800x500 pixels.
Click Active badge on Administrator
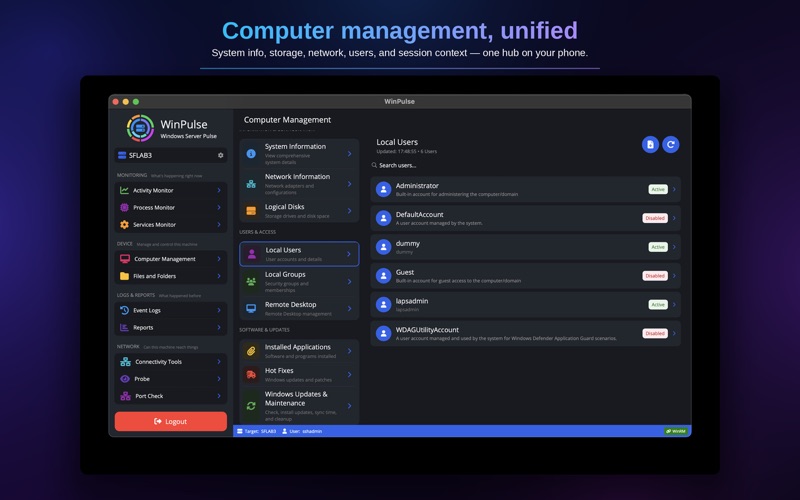pyautogui.click(x=658, y=189)
